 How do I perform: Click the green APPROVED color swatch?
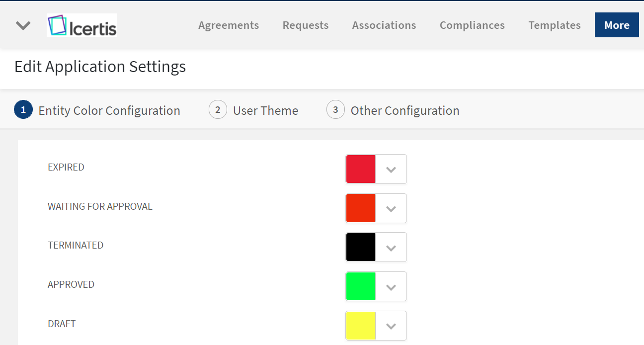(361, 287)
